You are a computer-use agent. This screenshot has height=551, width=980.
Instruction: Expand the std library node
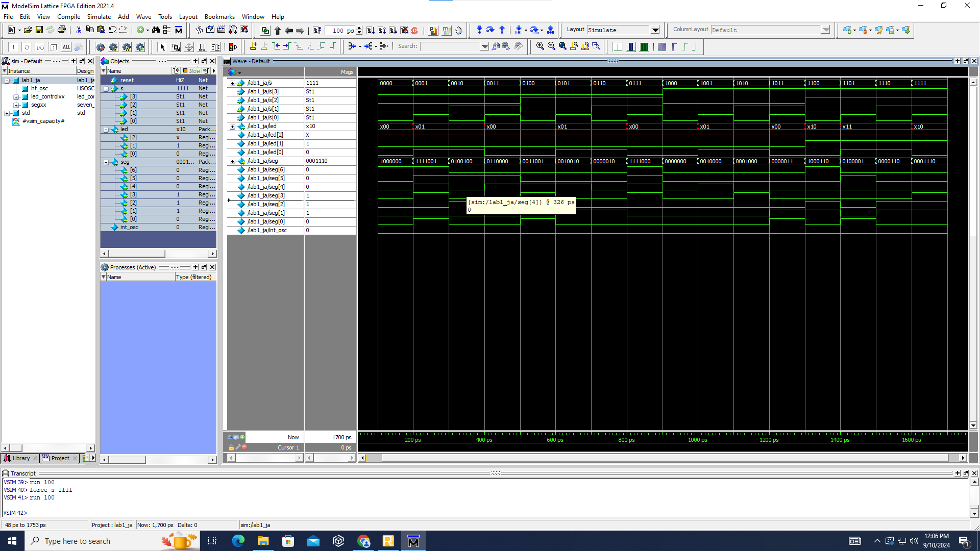pyautogui.click(x=7, y=113)
